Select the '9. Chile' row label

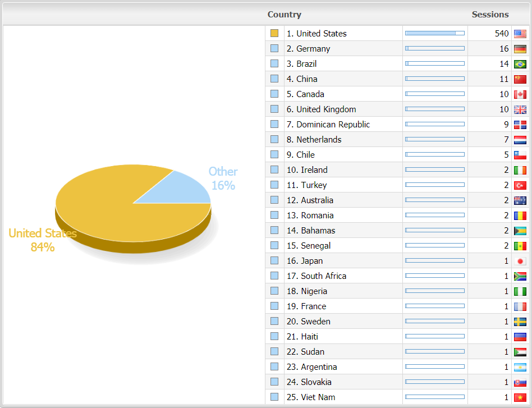point(301,155)
